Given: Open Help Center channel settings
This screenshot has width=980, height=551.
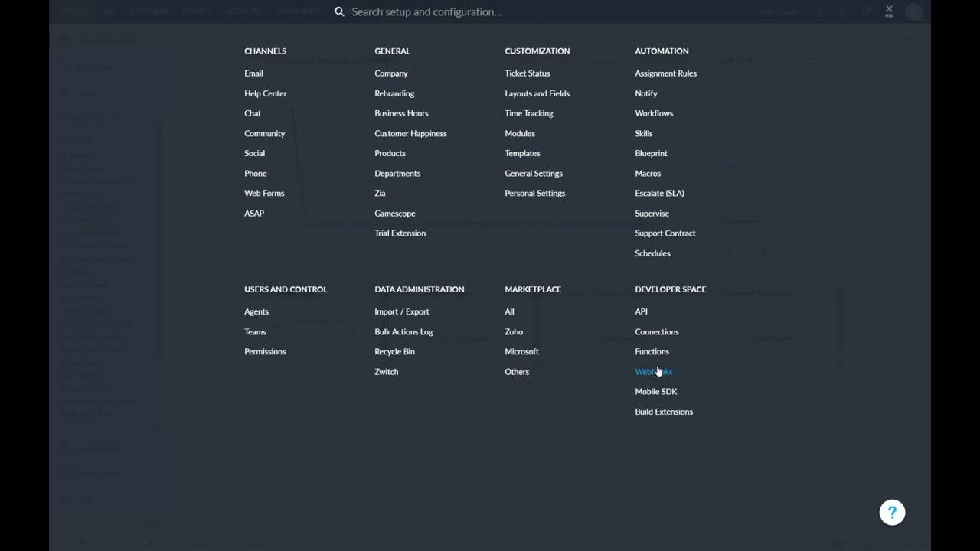Looking at the screenshot, I should [265, 93].
